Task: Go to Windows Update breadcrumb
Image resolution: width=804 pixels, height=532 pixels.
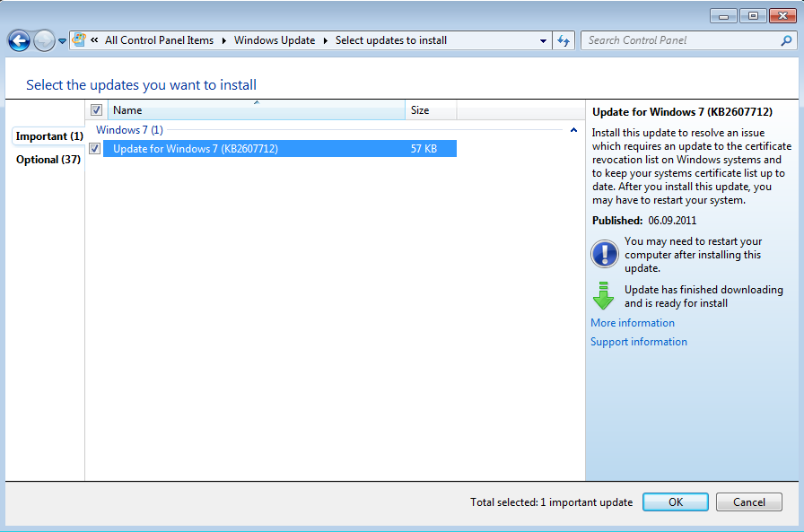Action: [x=275, y=40]
